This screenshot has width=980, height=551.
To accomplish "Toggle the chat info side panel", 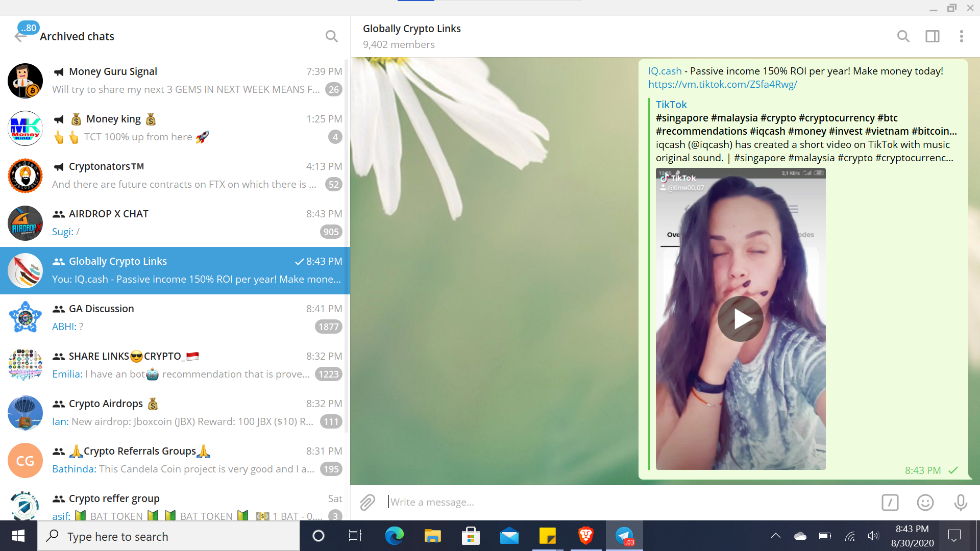I will 933,36.
